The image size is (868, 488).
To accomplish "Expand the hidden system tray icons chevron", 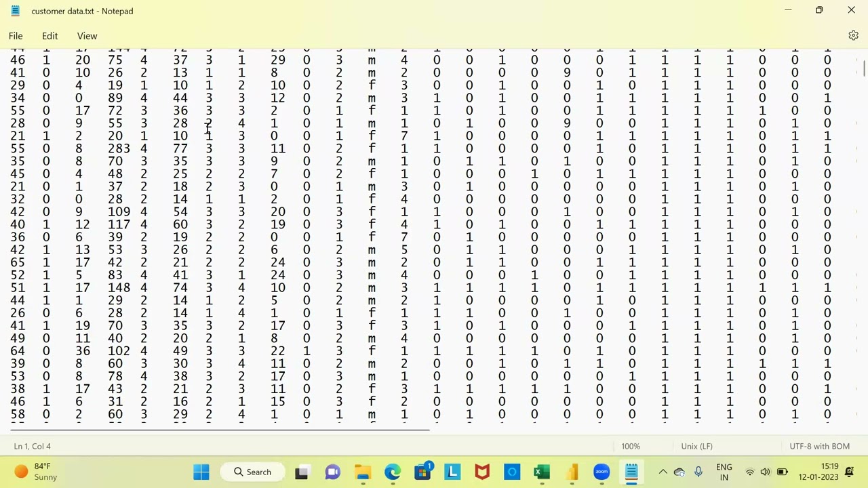I will pyautogui.click(x=663, y=472).
